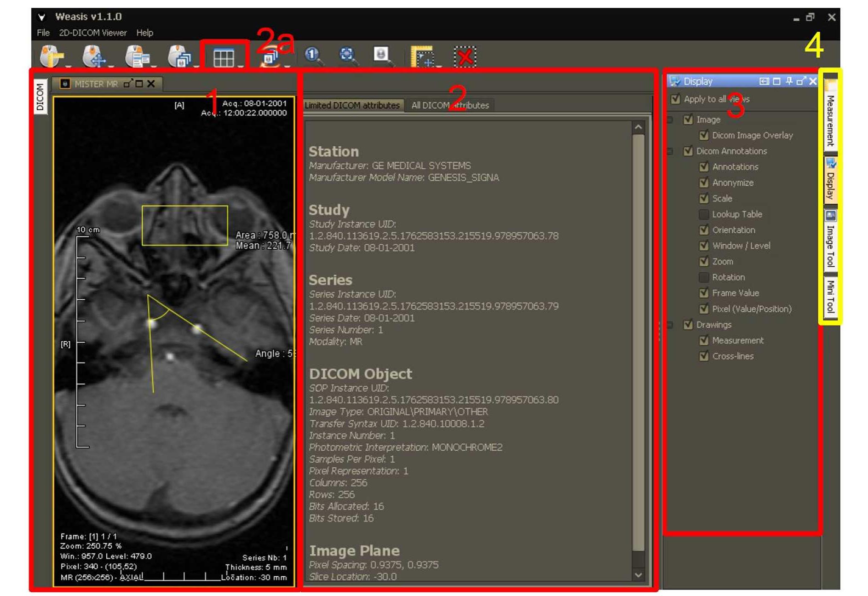Uncheck Dicom Image Overlay
This screenshot has height=596, width=868.
pyautogui.click(x=703, y=135)
